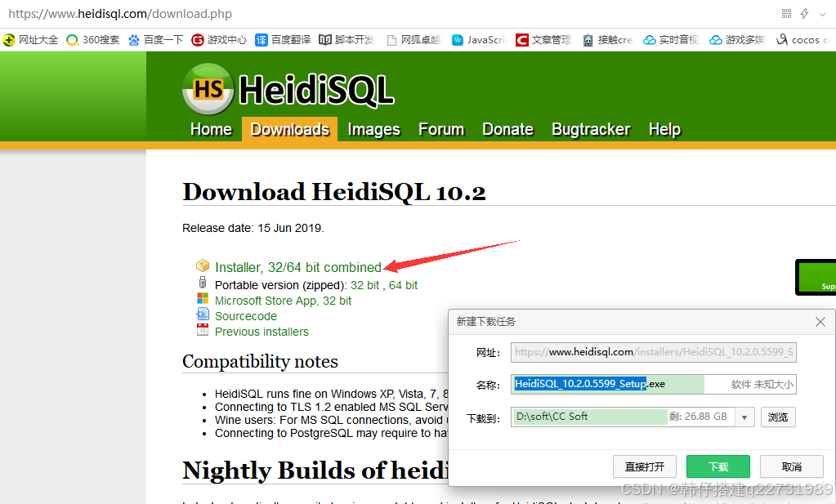This screenshot has width=836, height=504.
Task: Expand the address bar chevron dropdown
Action: click(x=823, y=15)
